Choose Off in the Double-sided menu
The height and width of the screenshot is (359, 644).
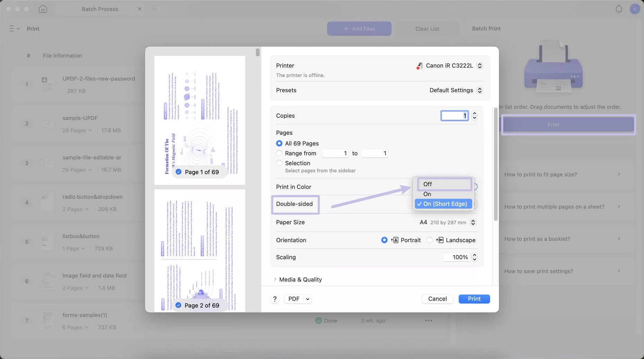tap(444, 184)
